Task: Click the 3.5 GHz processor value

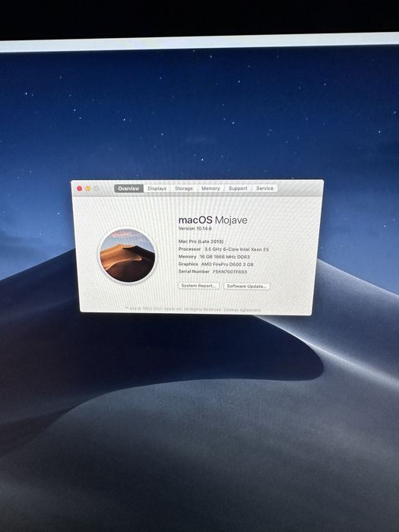Action: (x=236, y=249)
